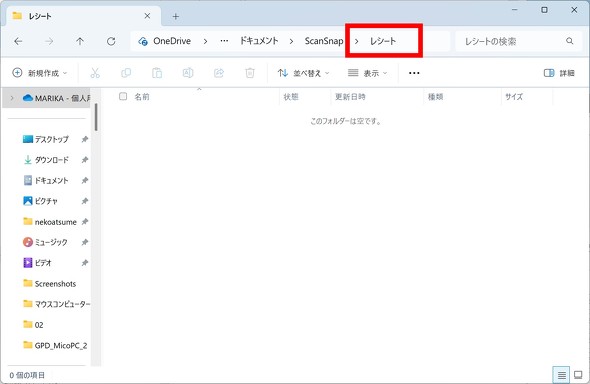Click レシート in the address bar

click(383, 41)
